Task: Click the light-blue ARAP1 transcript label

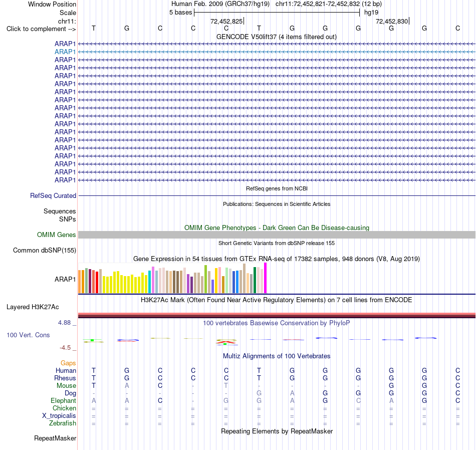Action: (x=65, y=52)
